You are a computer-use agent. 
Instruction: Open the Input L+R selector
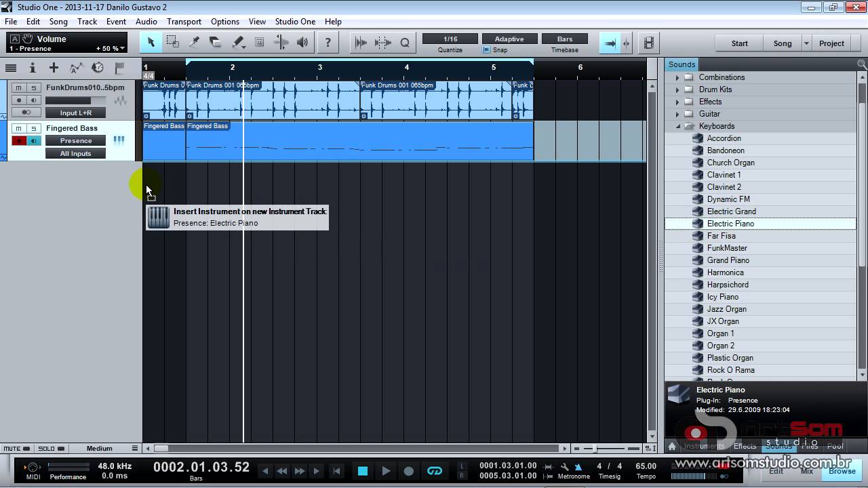tap(75, 113)
